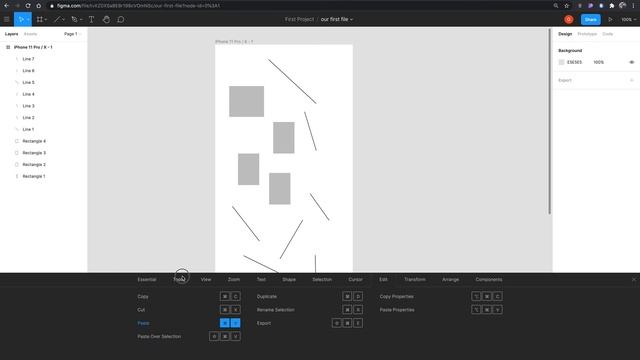
Task: Open the shape tools dropdown arrow
Action: click(63, 20)
